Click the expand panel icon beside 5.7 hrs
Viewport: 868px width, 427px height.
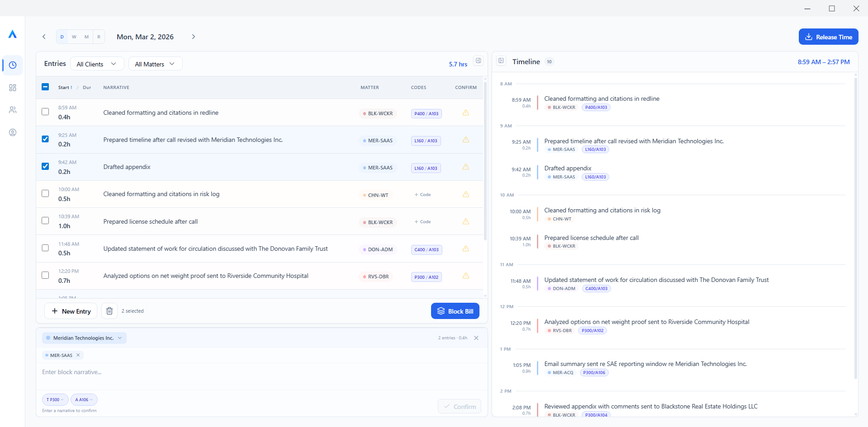coord(478,60)
